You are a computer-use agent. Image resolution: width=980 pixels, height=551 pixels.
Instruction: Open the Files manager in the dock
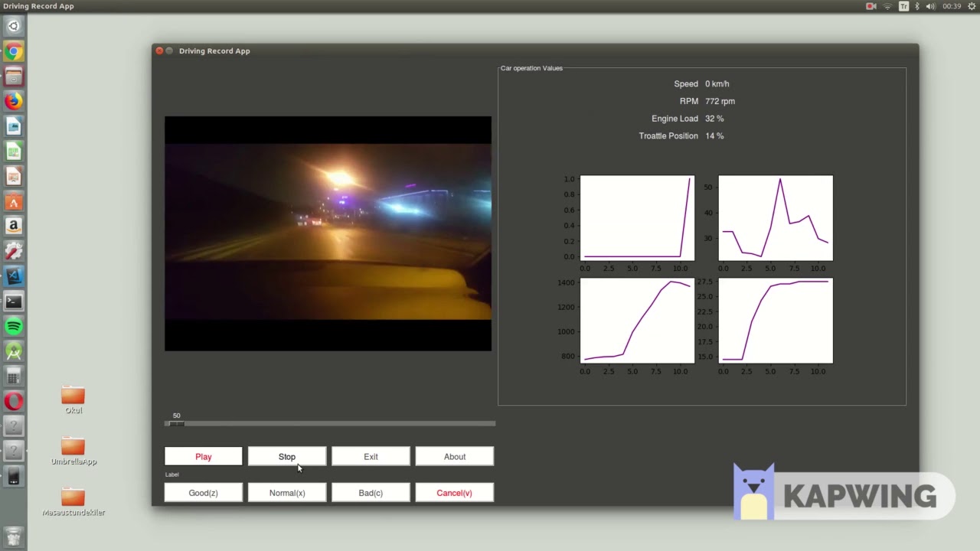[13, 77]
